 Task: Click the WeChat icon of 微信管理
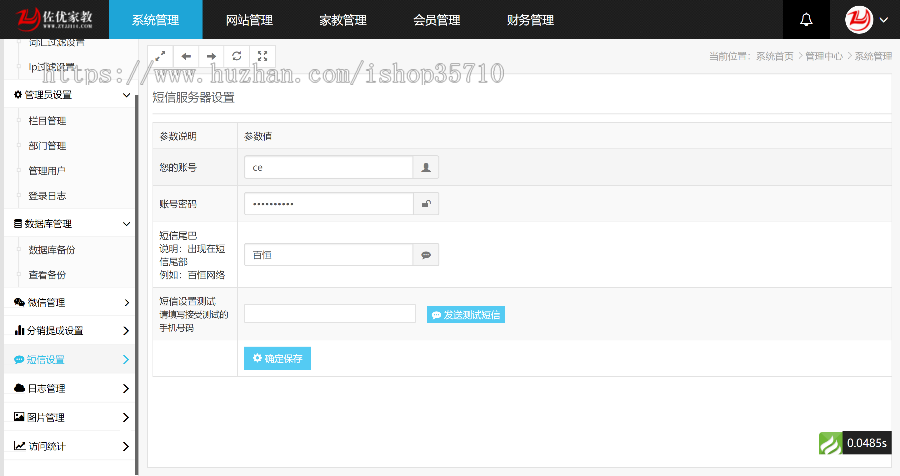19,303
